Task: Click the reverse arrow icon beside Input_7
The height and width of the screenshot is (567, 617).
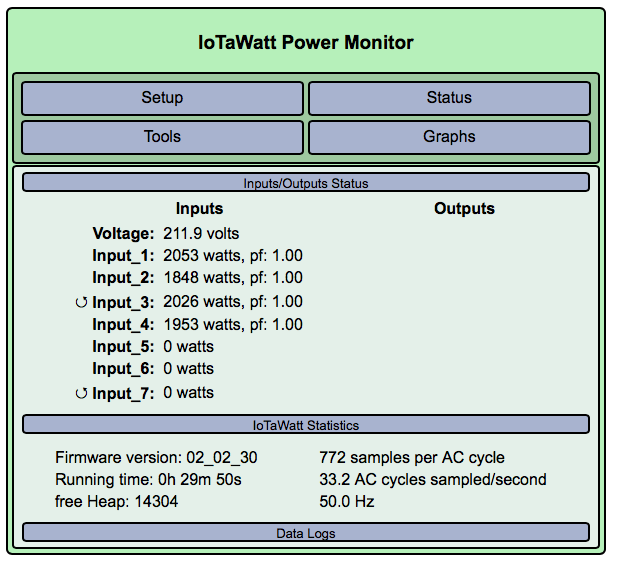Action: pos(81,393)
